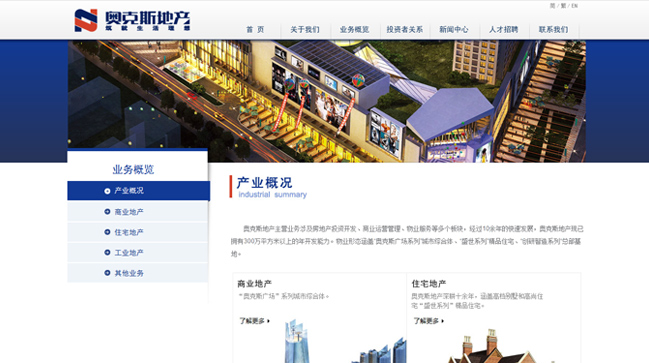Click the plus icon beside 住宅地产
The height and width of the screenshot is (363, 649).
click(x=107, y=232)
